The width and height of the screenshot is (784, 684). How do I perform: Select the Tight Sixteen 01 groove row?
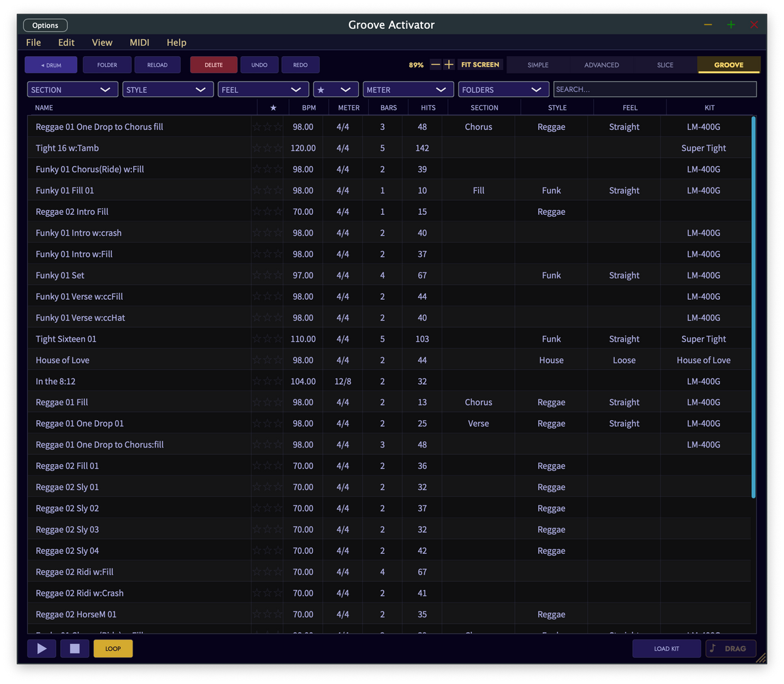(x=389, y=339)
